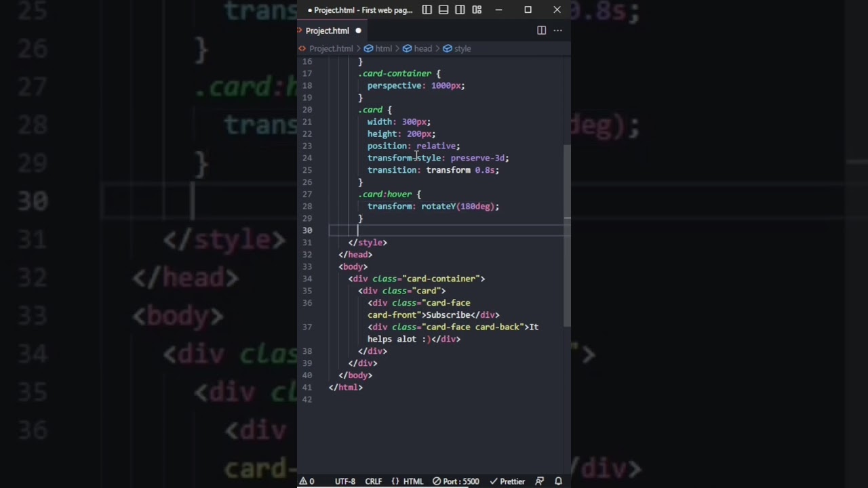Viewport: 868px width, 488px height.
Task: Open html breadcrumb segment
Action: click(378, 49)
